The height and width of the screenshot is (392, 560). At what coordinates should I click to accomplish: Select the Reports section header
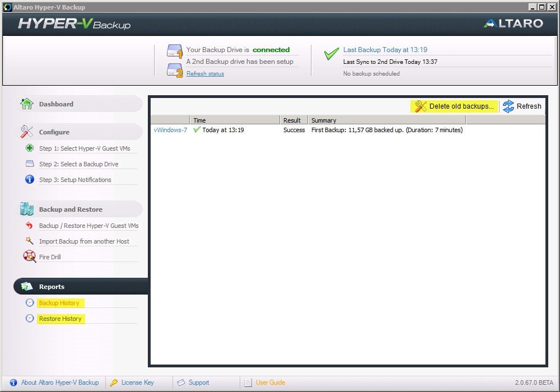coord(52,287)
